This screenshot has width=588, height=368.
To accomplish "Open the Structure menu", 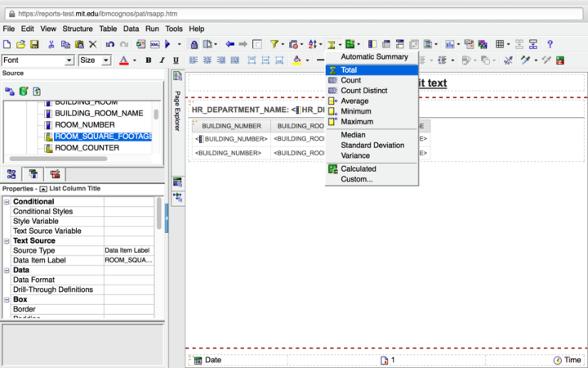I will click(78, 29).
